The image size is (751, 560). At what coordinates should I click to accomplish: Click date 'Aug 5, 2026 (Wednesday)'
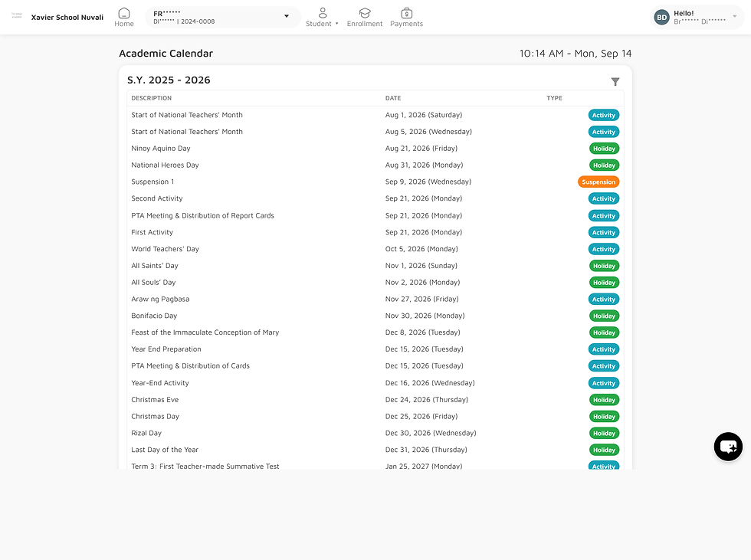click(x=428, y=132)
